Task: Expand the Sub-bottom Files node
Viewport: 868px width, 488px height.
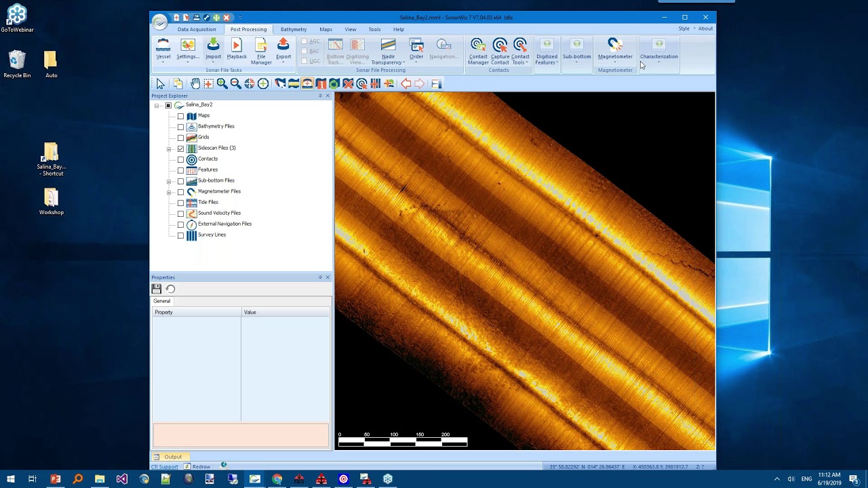Action: pyautogui.click(x=169, y=181)
